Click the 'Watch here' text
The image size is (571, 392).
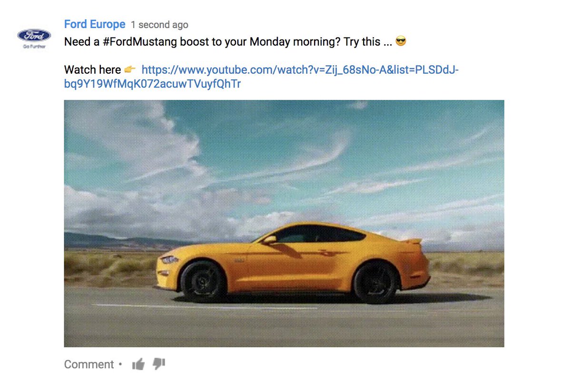pos(92,70)
